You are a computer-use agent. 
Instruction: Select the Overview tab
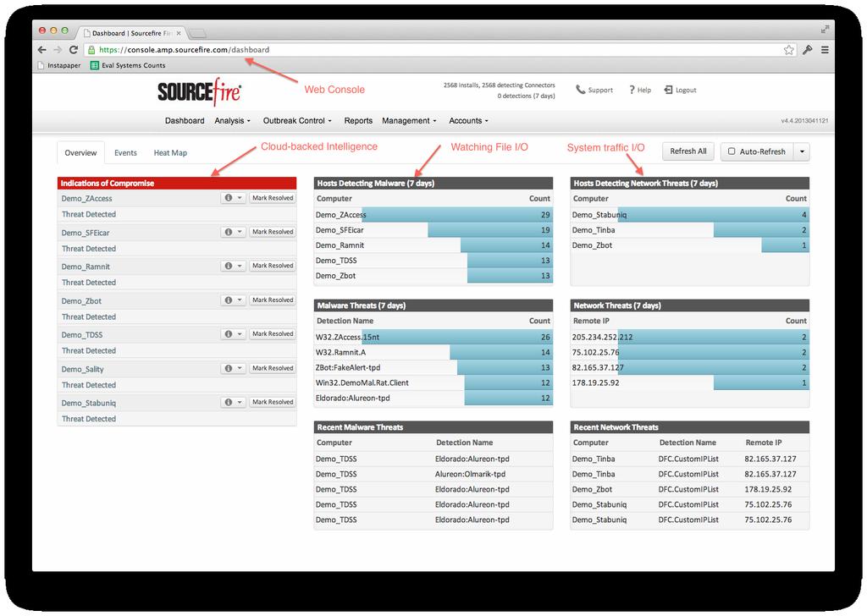80,153
